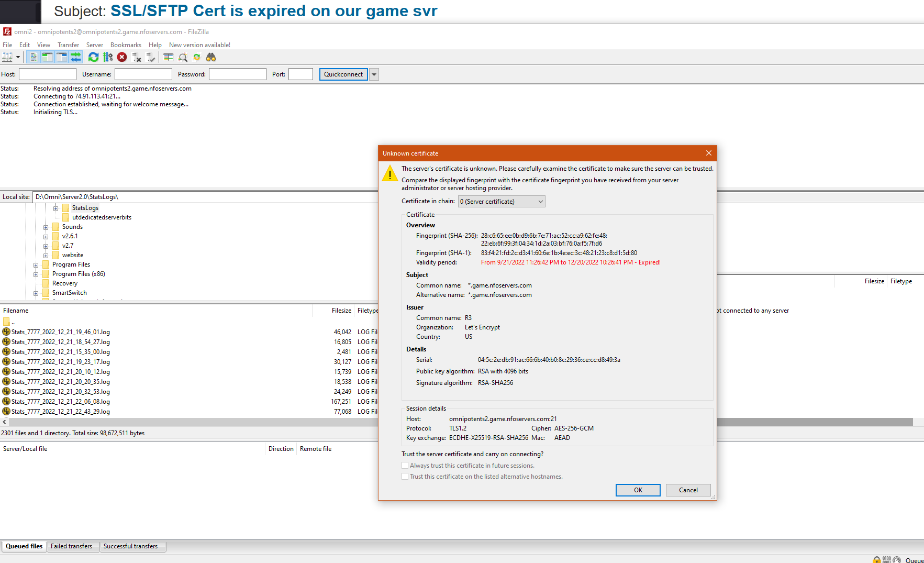The width and height of the screenshot is (924, 563).
Task: Open the Bookmarks menu
Action: [126, 45]
